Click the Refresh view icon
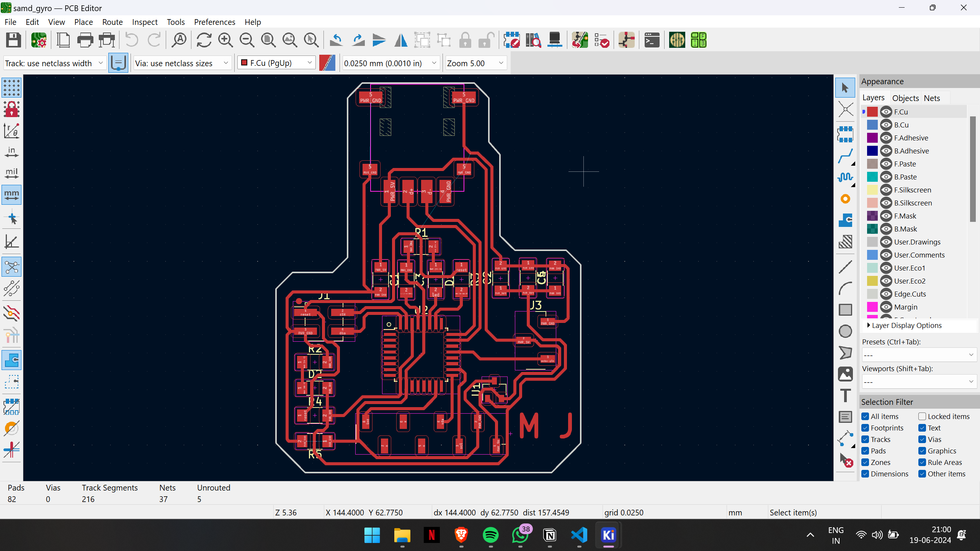 204,40
